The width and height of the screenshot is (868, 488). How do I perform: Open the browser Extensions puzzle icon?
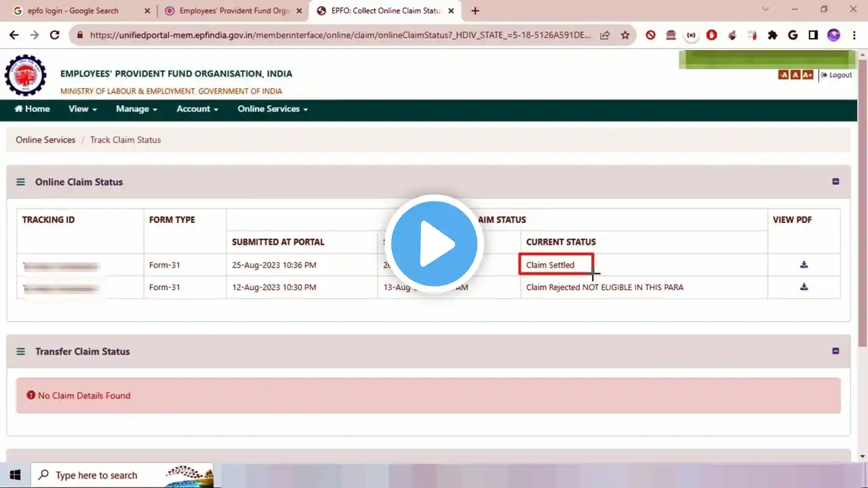pyautogui.click(x=772, y=35)
